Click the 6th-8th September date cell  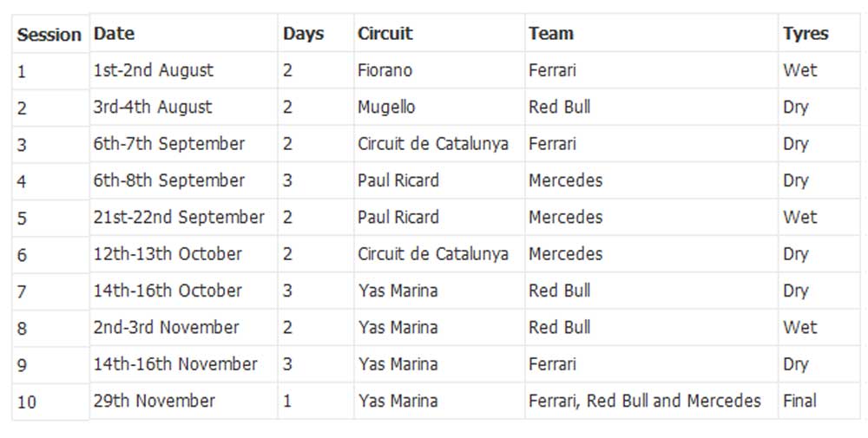169,180
